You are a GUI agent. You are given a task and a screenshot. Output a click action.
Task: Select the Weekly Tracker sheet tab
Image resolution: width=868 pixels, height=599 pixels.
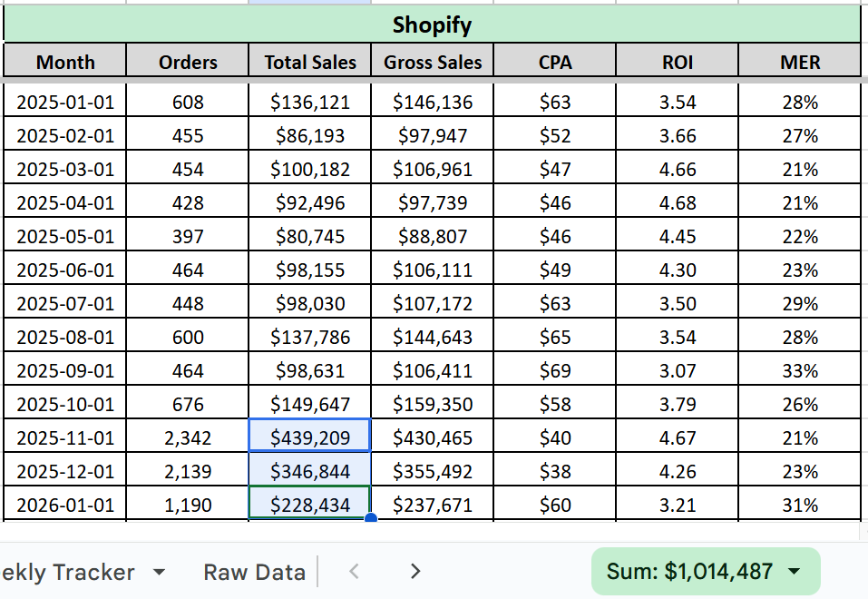68,572
